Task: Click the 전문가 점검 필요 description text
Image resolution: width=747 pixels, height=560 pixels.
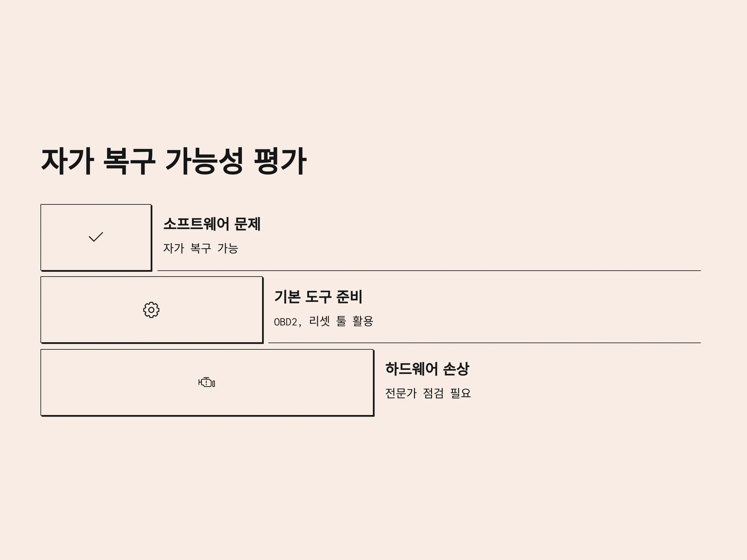Action: [428, 393]
